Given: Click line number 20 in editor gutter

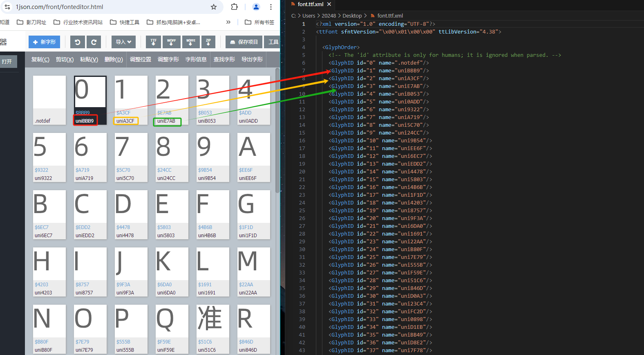Looking at the screenshot, I should click(x=302, y=171).
